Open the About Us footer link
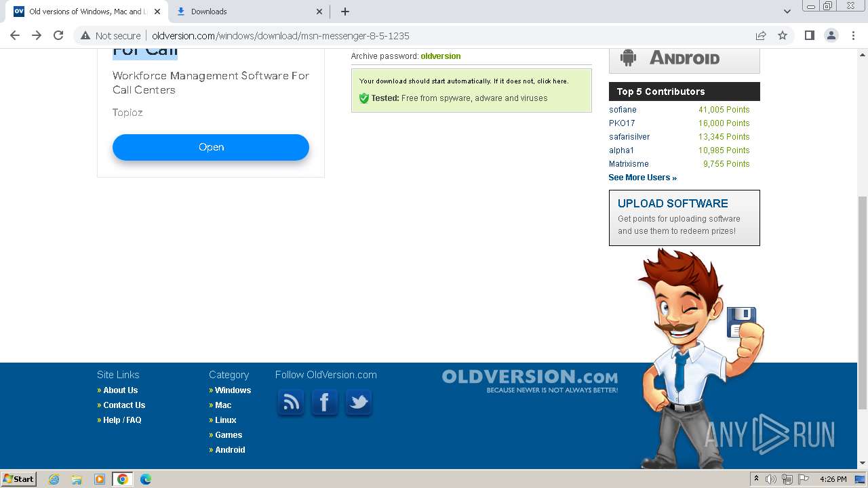The width and height of the screenshot is (868, 488). (120, 390)
